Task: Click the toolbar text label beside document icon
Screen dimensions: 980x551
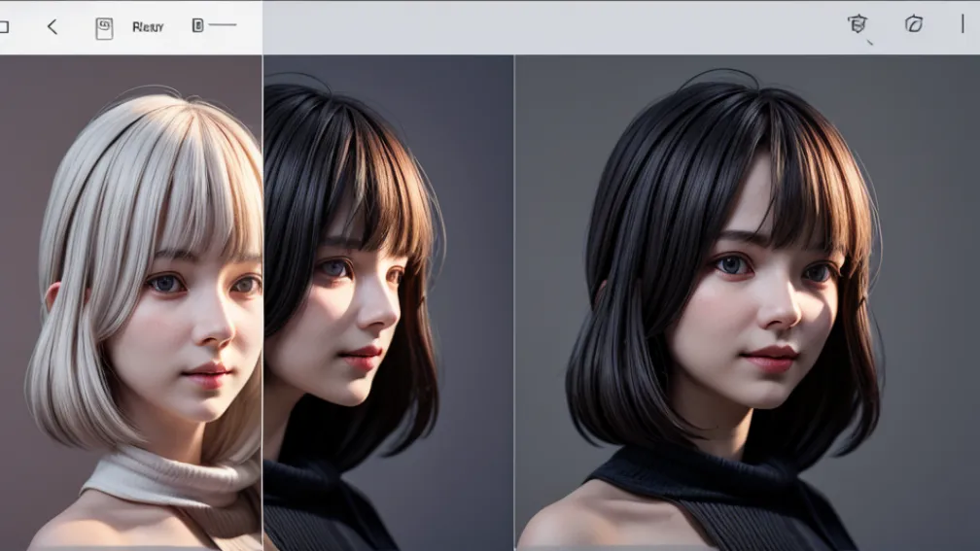Action: pos(148,27)
